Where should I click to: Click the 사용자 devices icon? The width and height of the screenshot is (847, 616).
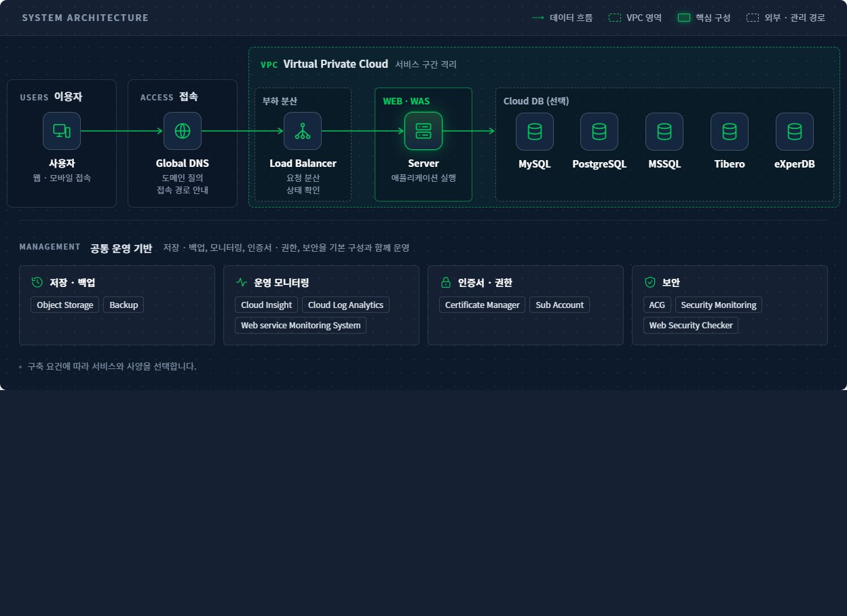[x=62, y=131]
